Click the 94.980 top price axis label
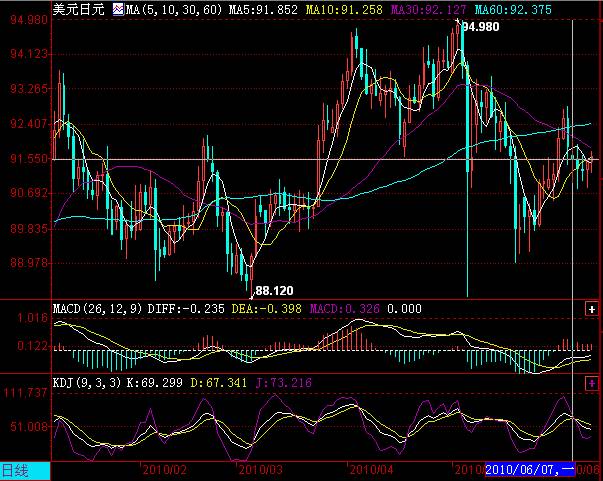 [29, 20]
